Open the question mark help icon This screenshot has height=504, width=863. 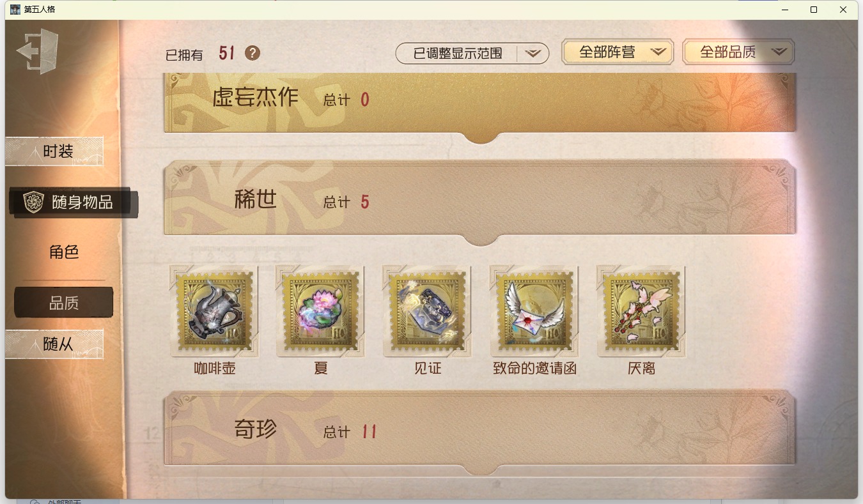click(253, 53)
